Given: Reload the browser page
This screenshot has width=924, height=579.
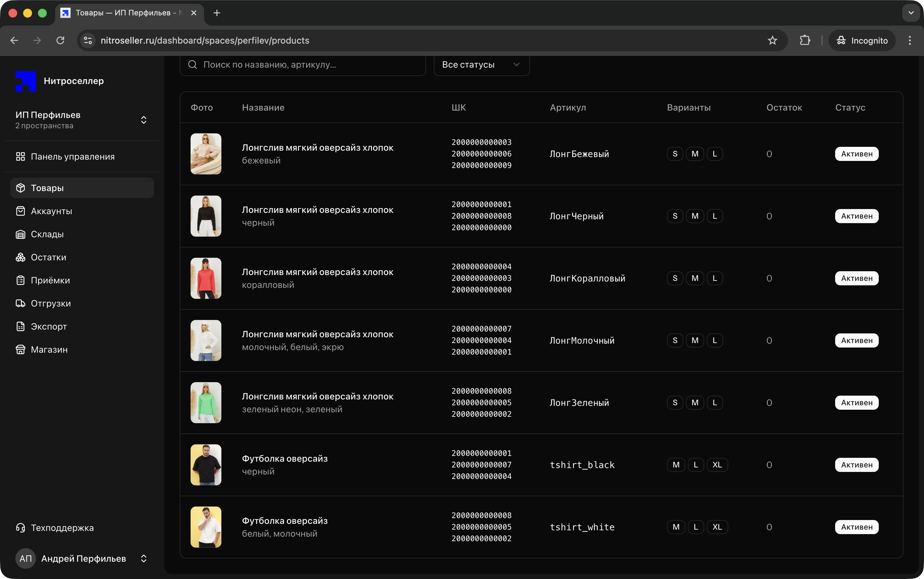Looking at the screenshot, I should [x=60, y=41].
